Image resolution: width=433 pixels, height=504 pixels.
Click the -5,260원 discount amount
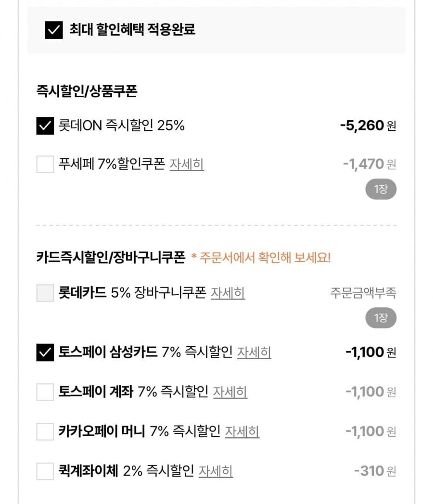tap(368, 126)
